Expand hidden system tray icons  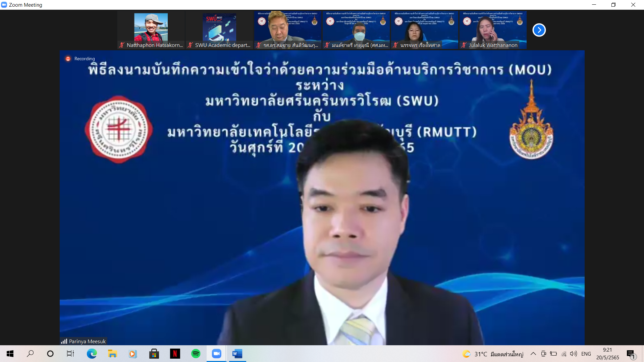point(533,354)
